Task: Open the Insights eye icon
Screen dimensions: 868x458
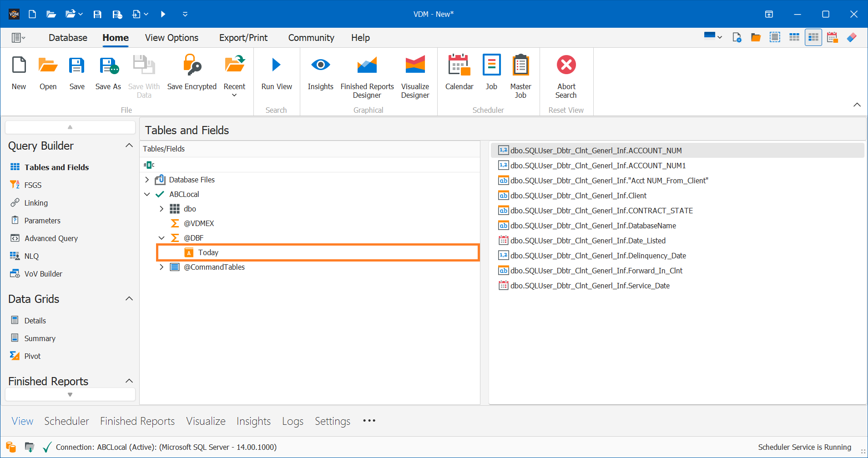Action: pos(320,65)
